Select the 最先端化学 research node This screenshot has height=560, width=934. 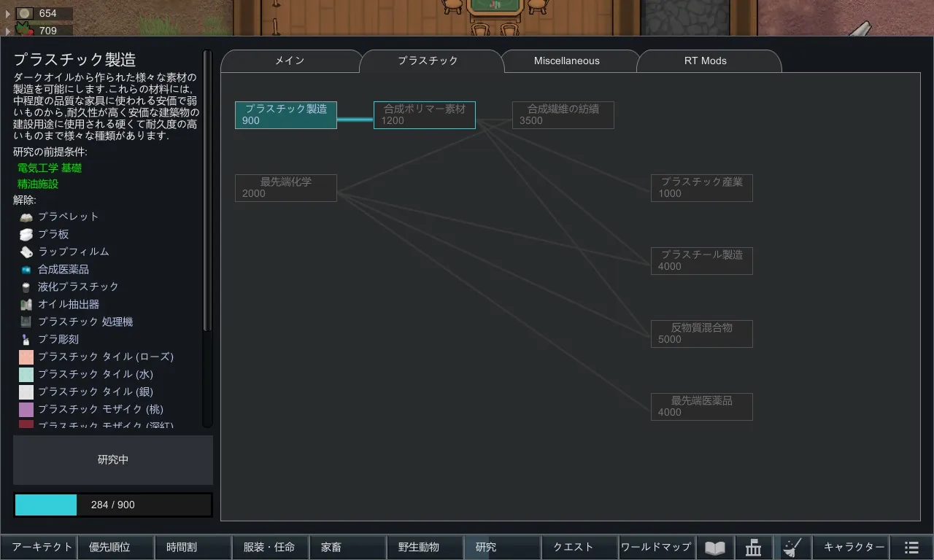coord(285,188)
